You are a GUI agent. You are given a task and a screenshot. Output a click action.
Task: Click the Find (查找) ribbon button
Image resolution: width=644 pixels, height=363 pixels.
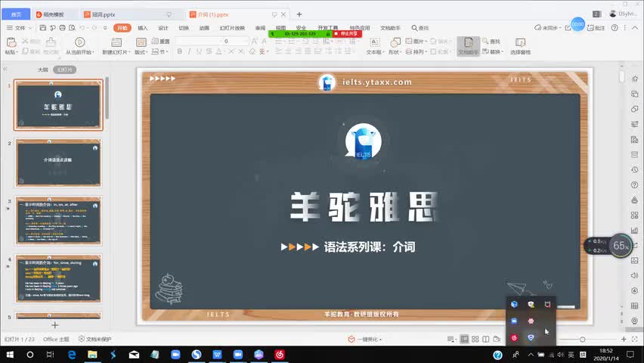491,41
